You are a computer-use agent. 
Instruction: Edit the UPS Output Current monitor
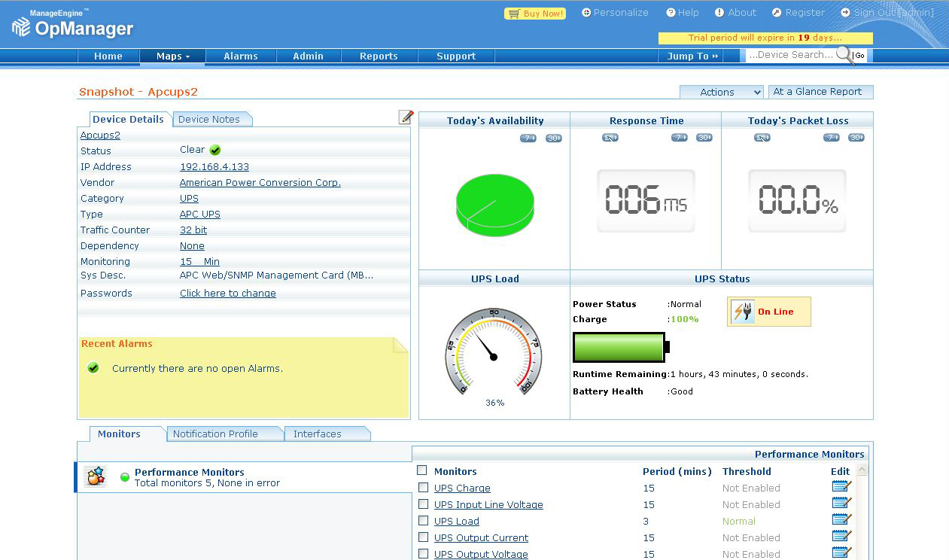841,537
